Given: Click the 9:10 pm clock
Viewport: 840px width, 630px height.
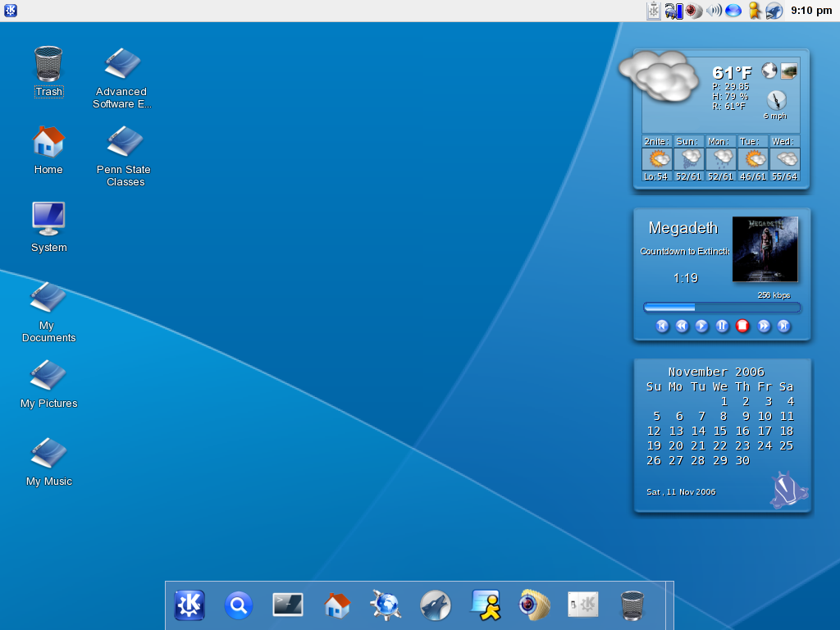Looking at the screenshot, I should point(811,11).
